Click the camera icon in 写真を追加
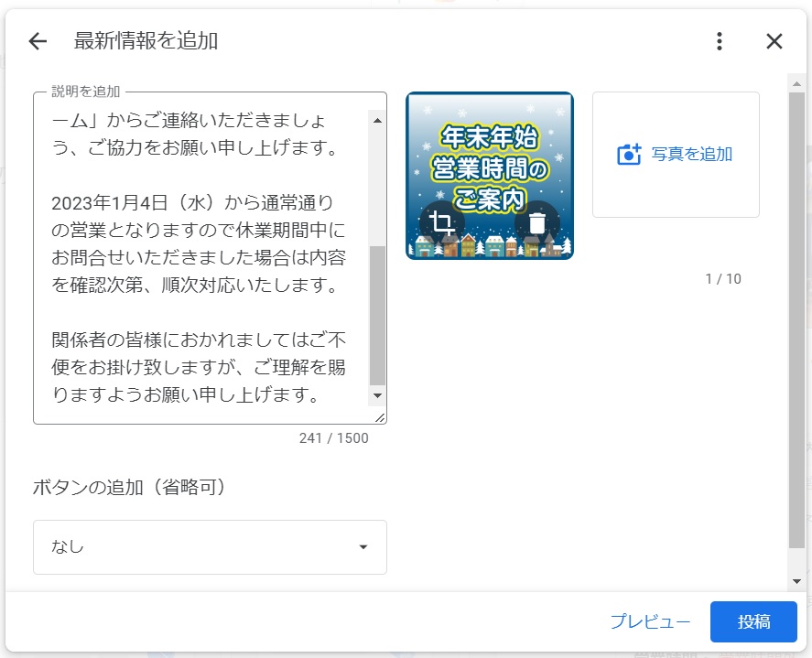This screenshot has height=658, width=812. click(x=629, y=155)
